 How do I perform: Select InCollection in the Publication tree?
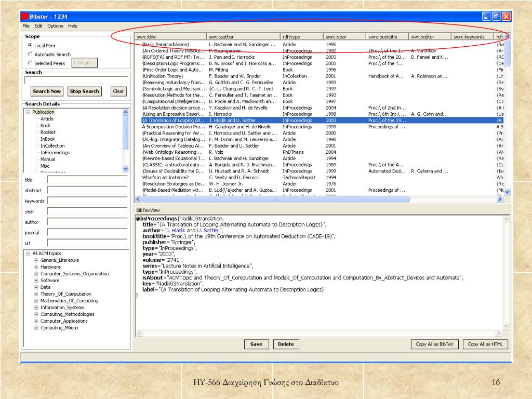(52, 146)
